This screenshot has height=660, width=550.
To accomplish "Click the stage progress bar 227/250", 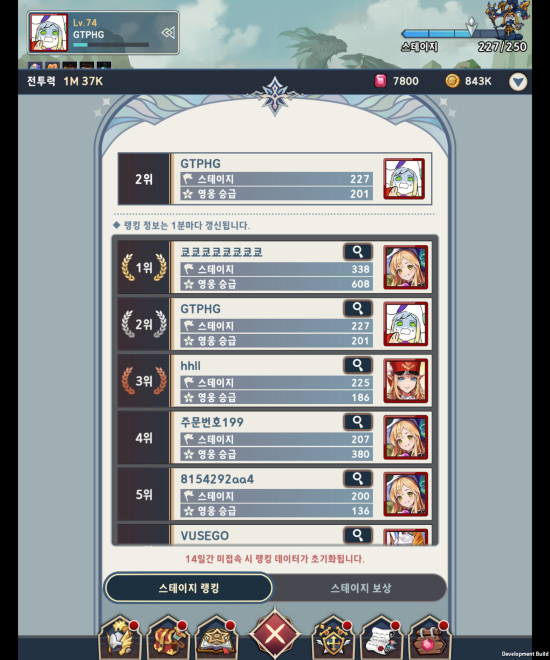I will 463,34.
